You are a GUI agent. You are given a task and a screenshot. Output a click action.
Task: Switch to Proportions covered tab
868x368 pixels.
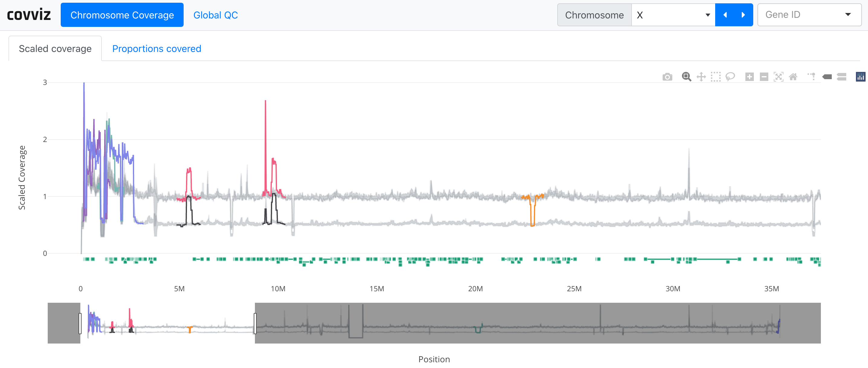(x=156, y=49)
